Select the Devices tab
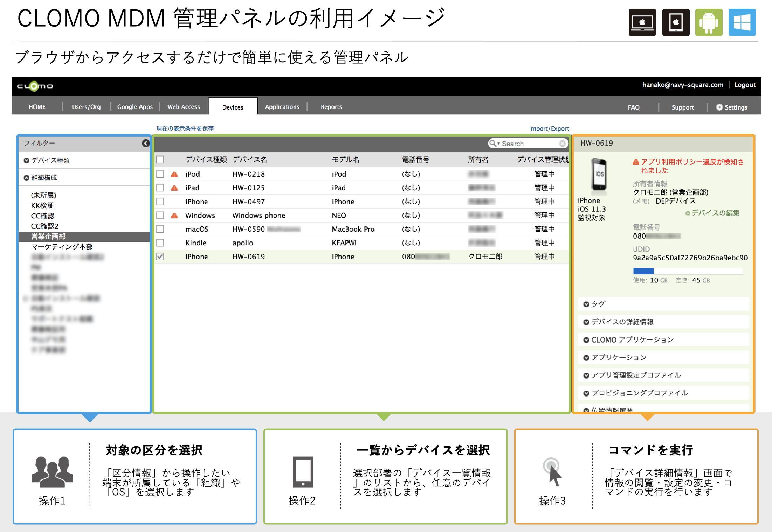The width and height of the screenshot is (772, 532). click(x=233, y=107)
